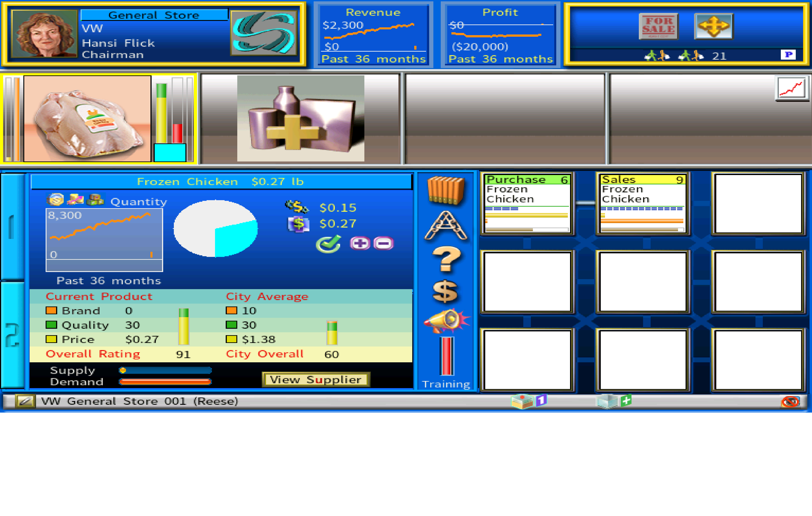This screenshot has width=812, height=516.
Task: Click the Demand level bar
Action: click(165, 382)
